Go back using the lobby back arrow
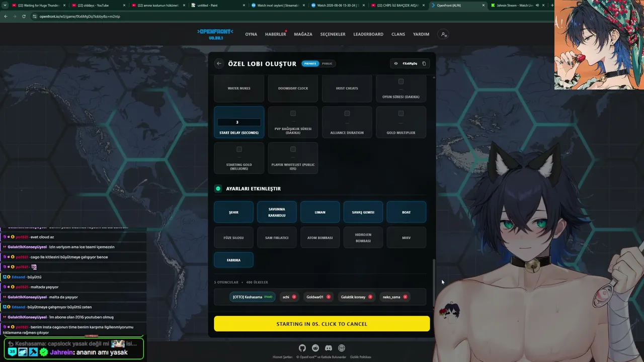Image resolution: width=644 pixels, height=362 pixels. pyautogui.click(x=219, y=63)
